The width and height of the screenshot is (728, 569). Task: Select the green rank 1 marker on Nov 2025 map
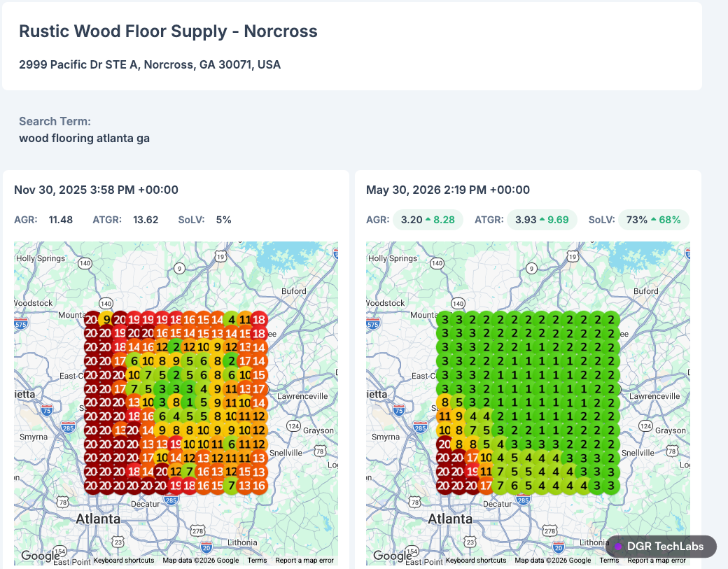pyautogui.click(x=190, y=402)
